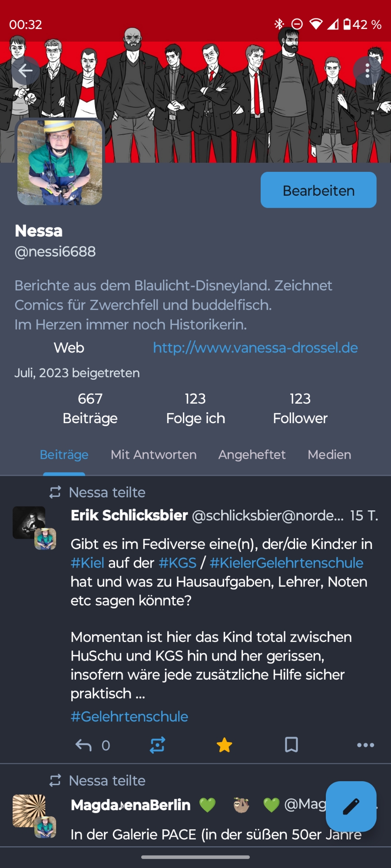
Task: Open the #Gelehrtenschule hashtag link
Action: [x=129, y=717]
